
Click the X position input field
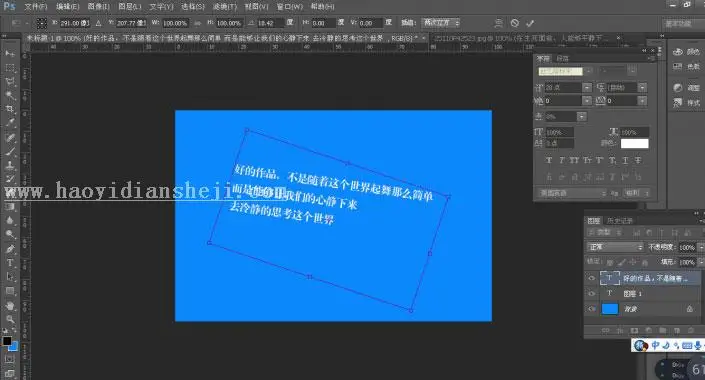coord(75,23)
